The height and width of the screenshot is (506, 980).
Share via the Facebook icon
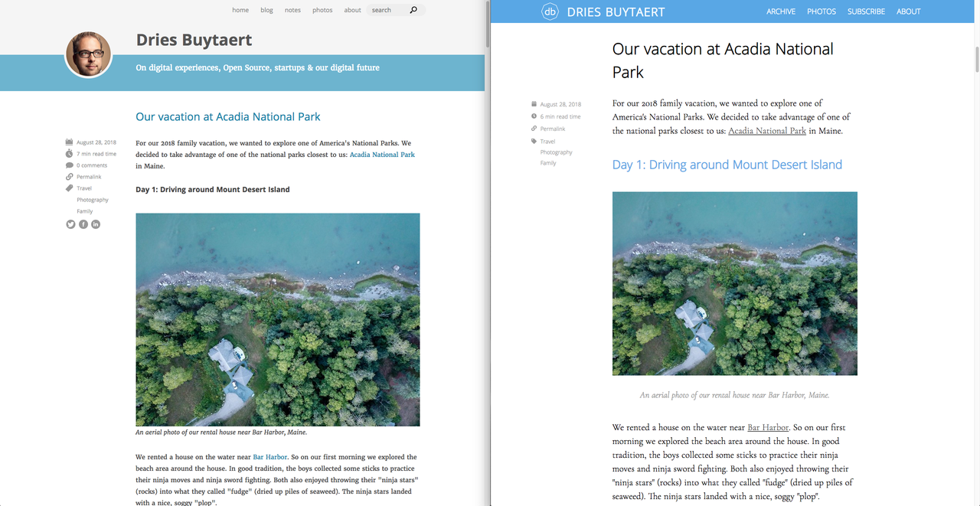[x=83, y=224]
